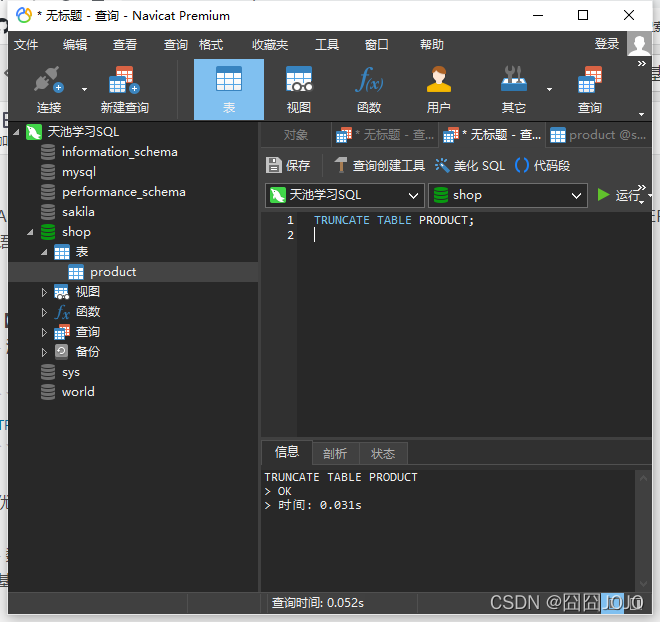Open the 收藏夹 (Favorites) menu
Viewport: 660px width, 622px height.
coord(270,44)
